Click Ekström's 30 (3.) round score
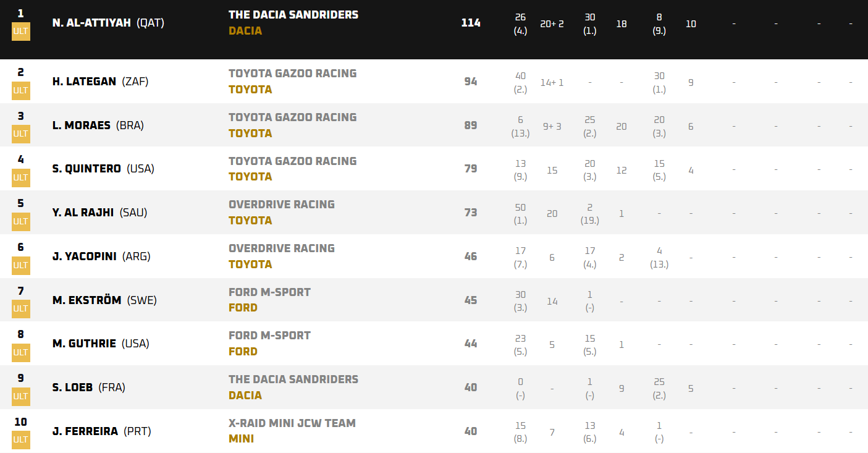This screenshot has height=453, width=868. (x=521, y=301)
